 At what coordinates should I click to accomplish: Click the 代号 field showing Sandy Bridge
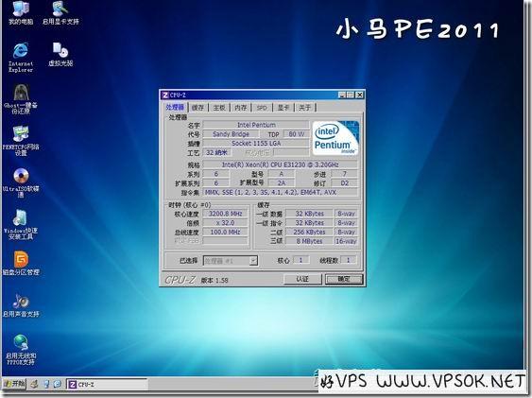[x=231, y=134]
